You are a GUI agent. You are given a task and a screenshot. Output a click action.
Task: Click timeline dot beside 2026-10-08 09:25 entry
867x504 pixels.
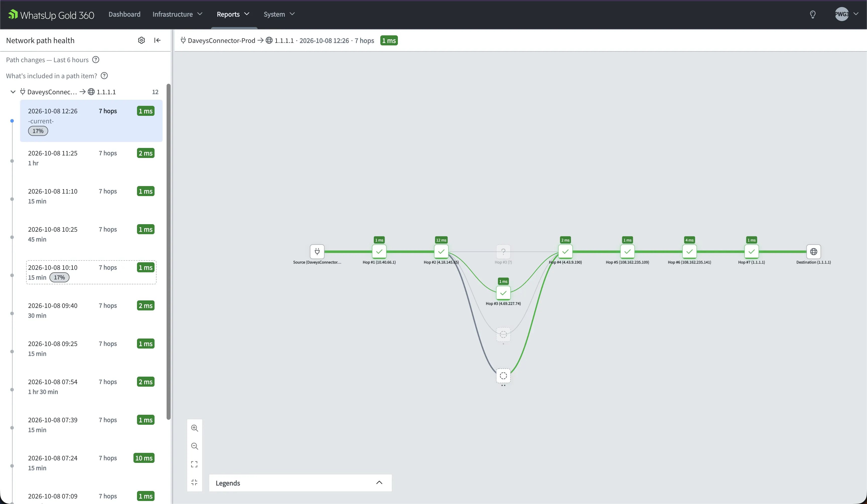coord(12,351)
